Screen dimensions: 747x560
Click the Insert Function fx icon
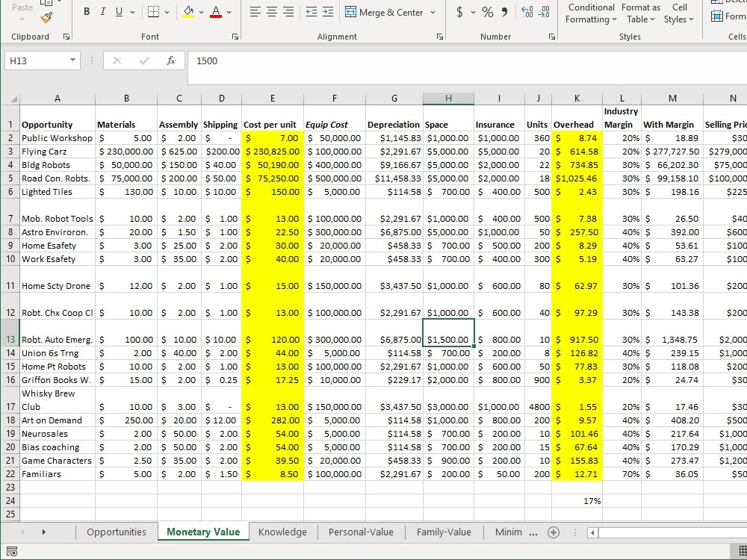(171, 60)
